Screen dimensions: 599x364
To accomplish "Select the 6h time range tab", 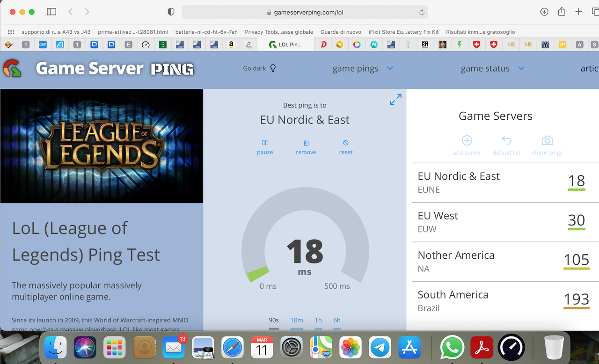I will [337, 320].
